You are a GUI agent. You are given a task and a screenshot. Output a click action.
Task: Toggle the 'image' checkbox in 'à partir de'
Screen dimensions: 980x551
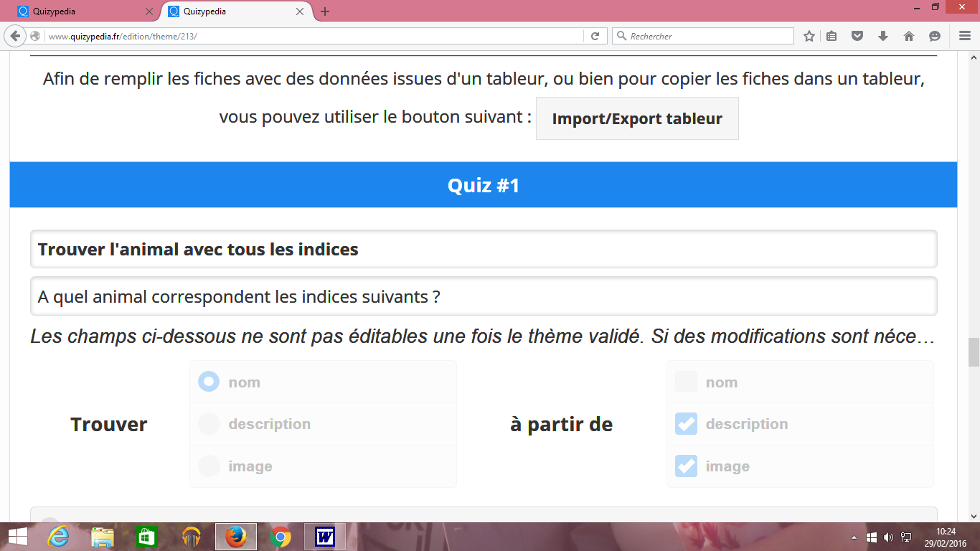[x=686, y=466]
